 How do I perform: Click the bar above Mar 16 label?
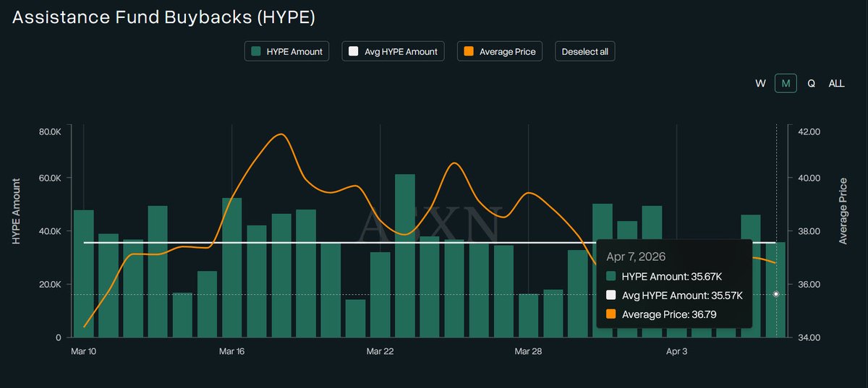click(231, 267)
